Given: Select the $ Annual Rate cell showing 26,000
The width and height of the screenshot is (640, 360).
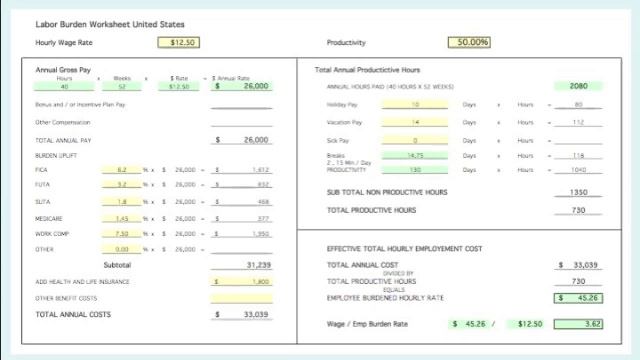Looking at the screenshot, I should (x=242, y=86).
